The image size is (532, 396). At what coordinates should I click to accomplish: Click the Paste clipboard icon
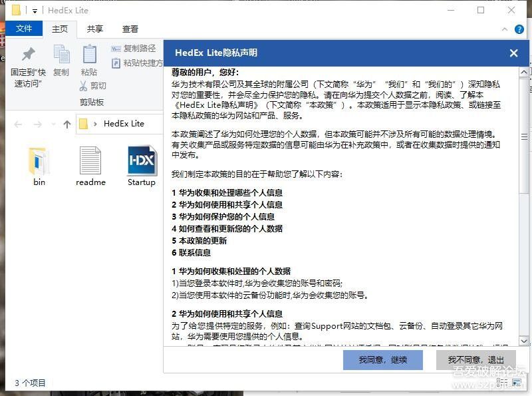click(x=90, y=54)
